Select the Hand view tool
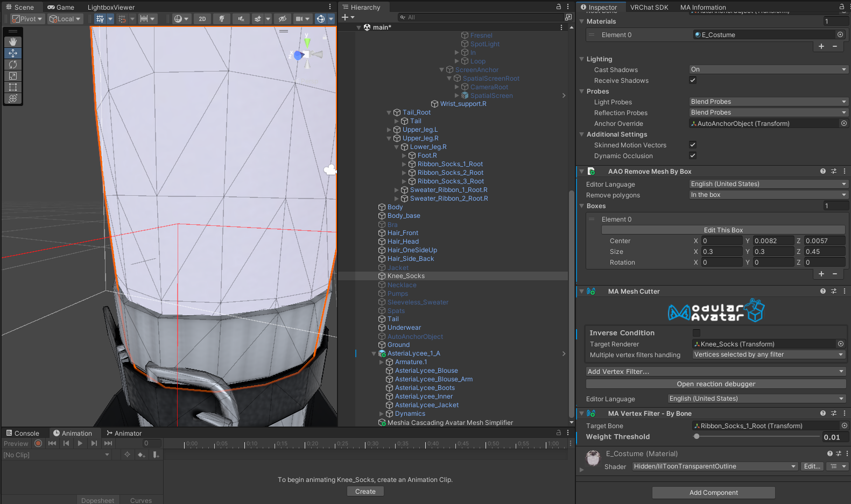This screenshot has width=851, height=504. coord(13,42)
